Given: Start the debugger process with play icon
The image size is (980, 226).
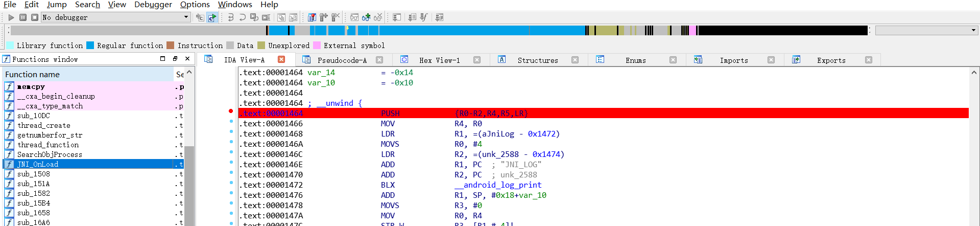Looking at the screenshot, I should pyautogui.click(x=11, y=17).
